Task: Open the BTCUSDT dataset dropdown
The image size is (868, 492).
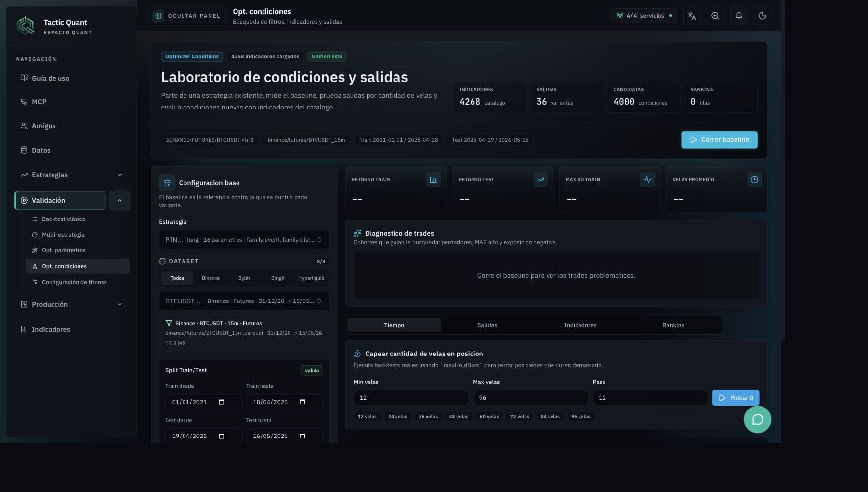Action: [244, 301]
